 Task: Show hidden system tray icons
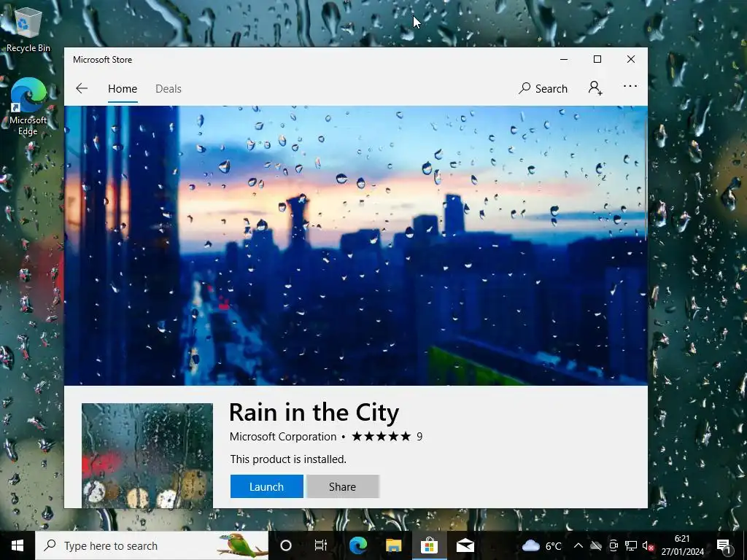pos(578,545)
